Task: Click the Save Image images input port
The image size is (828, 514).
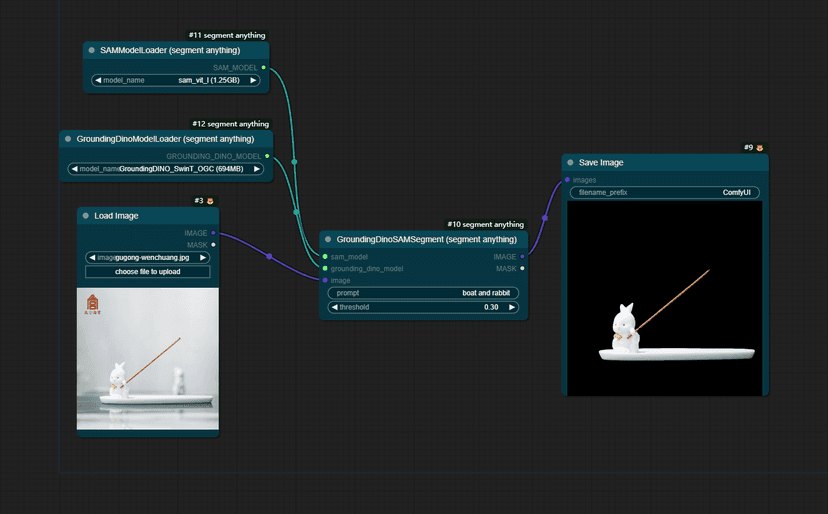Action: [566, 180]
